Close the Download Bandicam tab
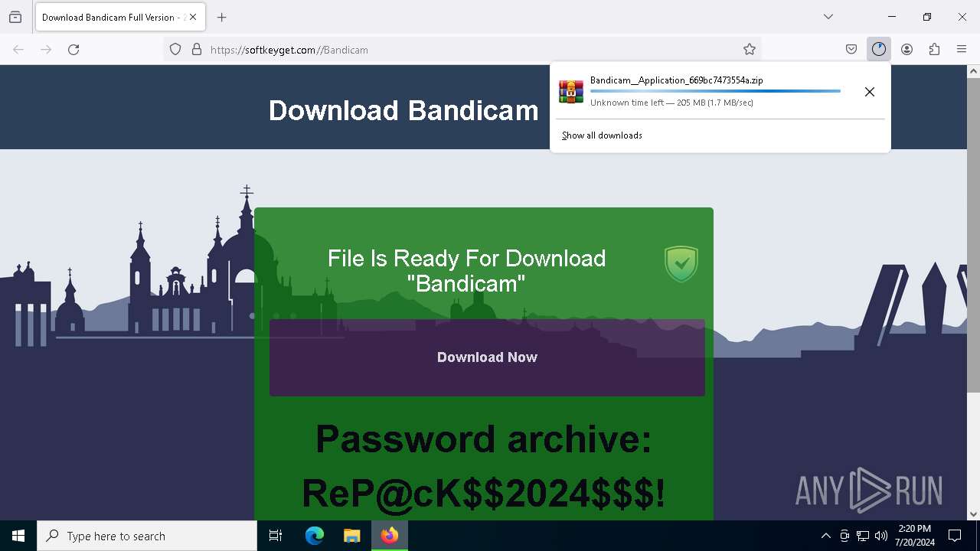 pyautogui.click(x=193, y=17)
